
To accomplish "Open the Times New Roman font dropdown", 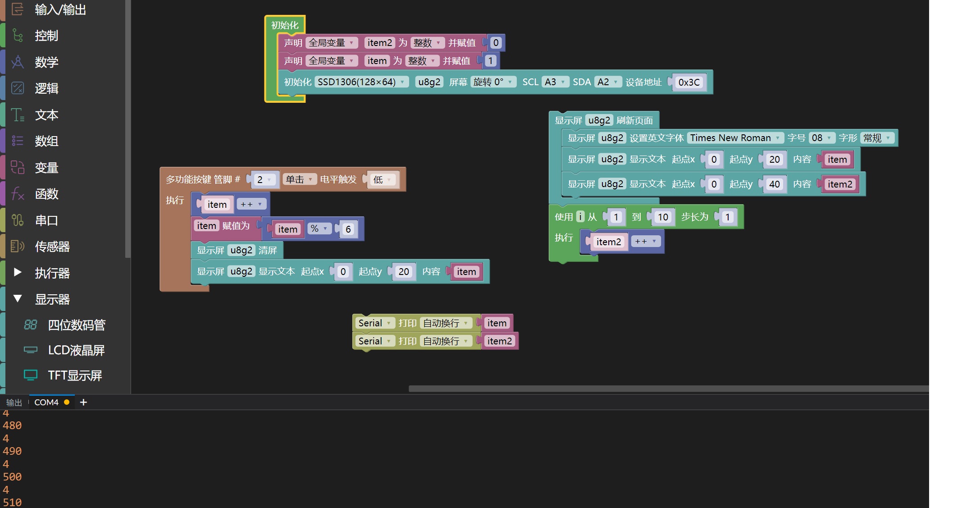I will (735, 138).
